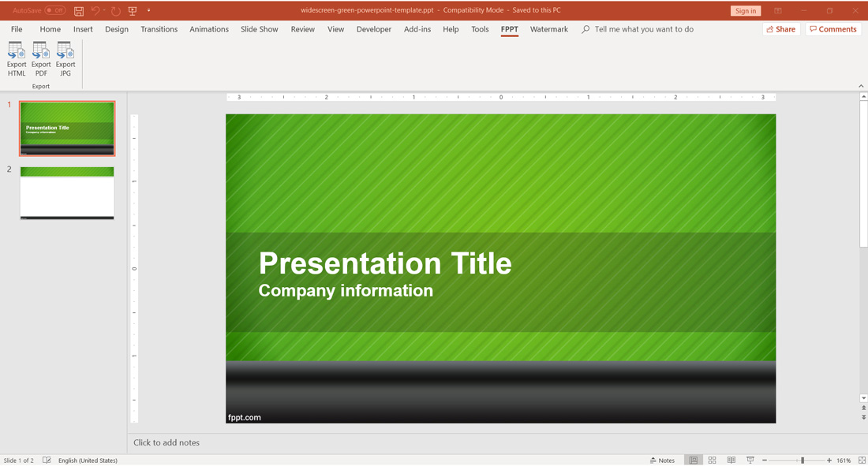
Task: Select the Export HTML icon
Action: [x=16, y=58]
